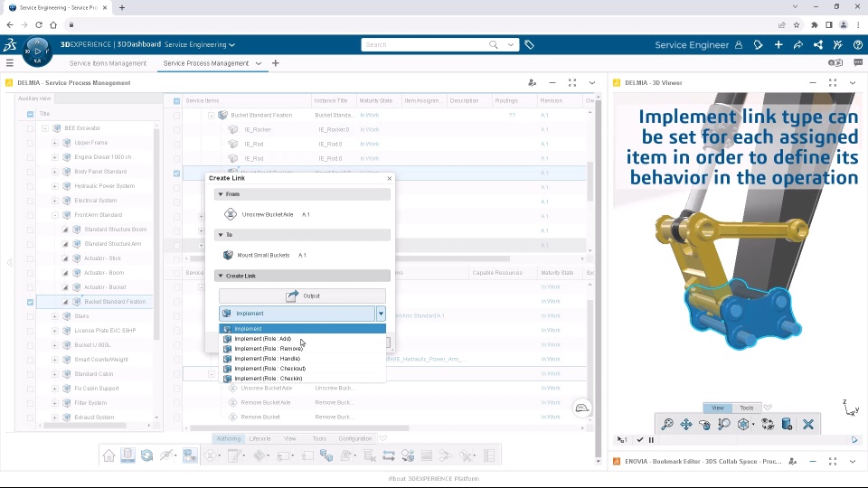The height and width of the screenshot is (488, 868).
Task: Click the swap visible space icon in 3D Viewer
Action: pyautogui.click(x=768, y=425)
